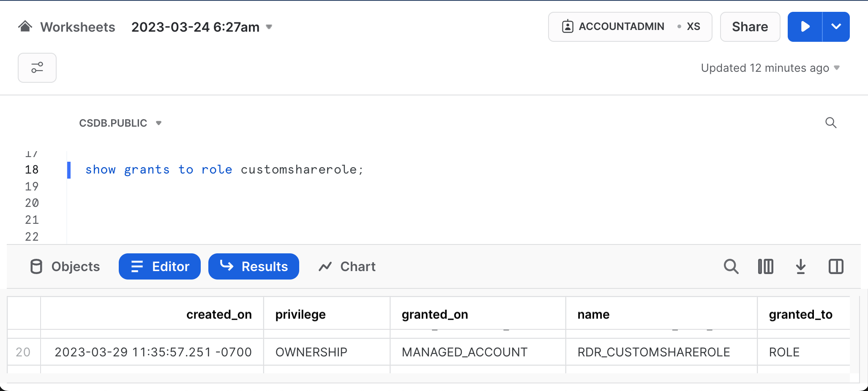Open the worksheet filter settings

(x=37, y=68)
